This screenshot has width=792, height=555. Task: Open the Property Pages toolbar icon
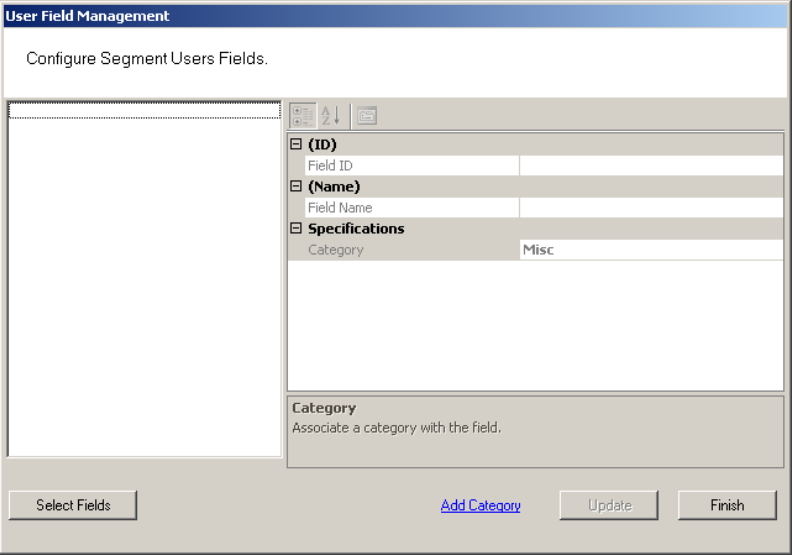367,116
